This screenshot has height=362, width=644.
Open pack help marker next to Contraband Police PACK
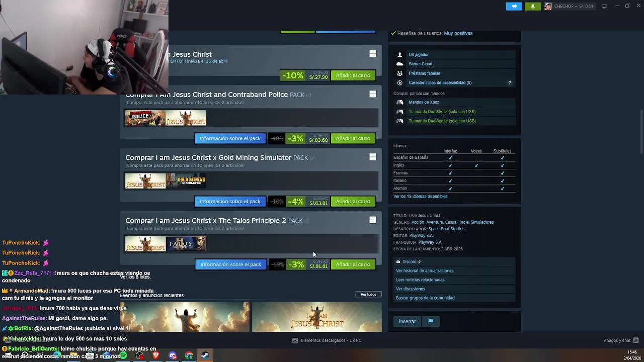[308, 95]
